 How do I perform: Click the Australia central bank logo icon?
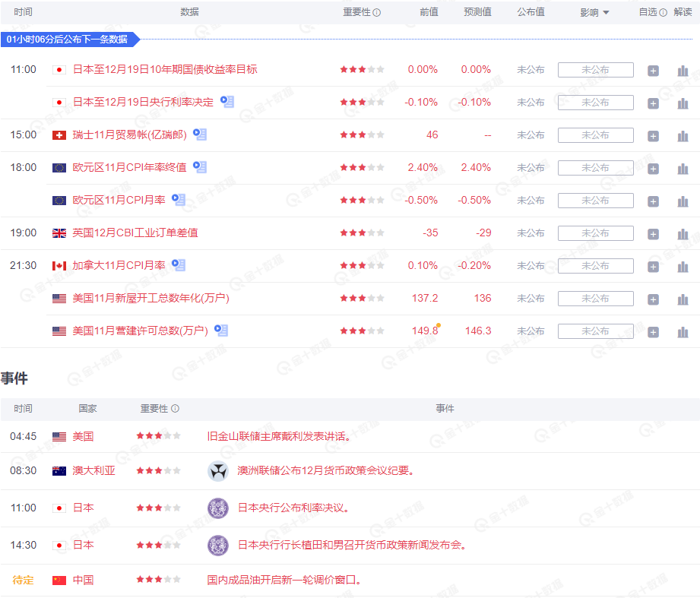click(218, 470)
